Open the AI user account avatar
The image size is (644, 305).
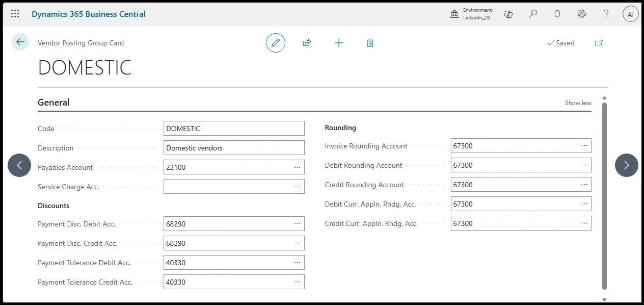pyautogui.click(x=630, y=14)
